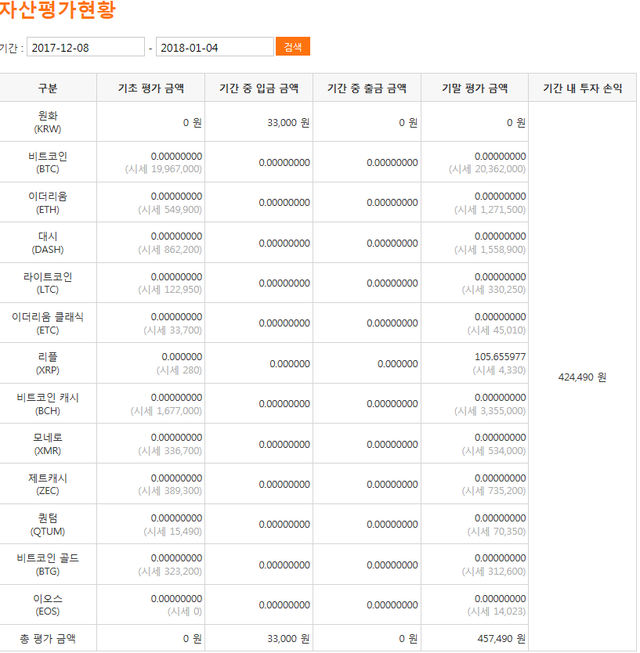Click the 대시 (DASH) row label
Viewport: 640px width, 653px height.
47,243
